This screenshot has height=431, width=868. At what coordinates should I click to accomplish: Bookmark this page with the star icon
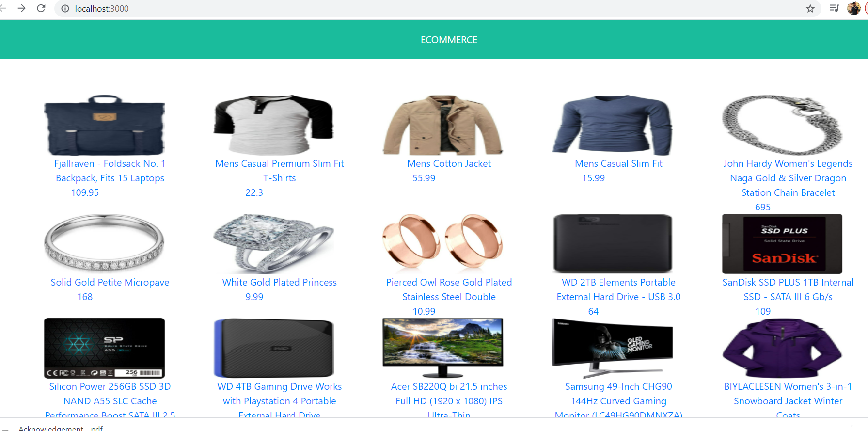[x=810, y=8]
